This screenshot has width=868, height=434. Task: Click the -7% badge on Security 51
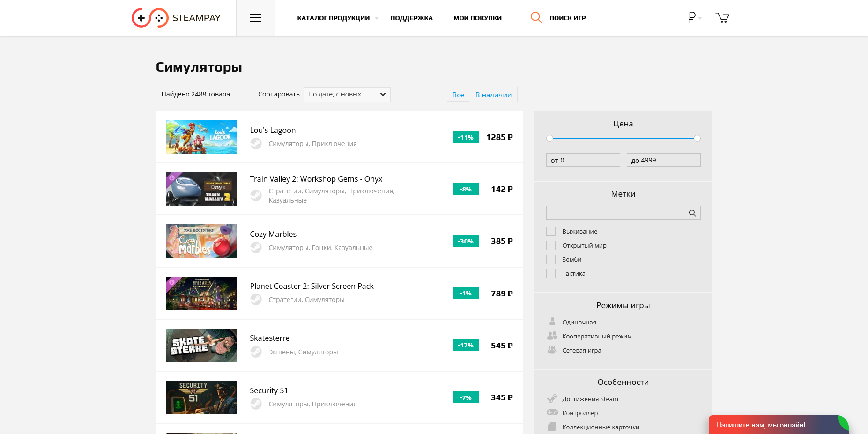click(x=466, y=397)
